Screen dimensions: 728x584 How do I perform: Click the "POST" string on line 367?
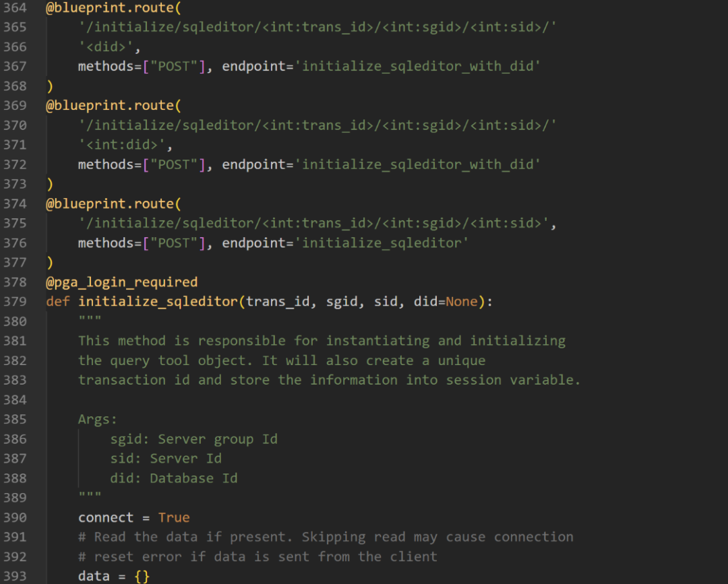tap(174, 66)
